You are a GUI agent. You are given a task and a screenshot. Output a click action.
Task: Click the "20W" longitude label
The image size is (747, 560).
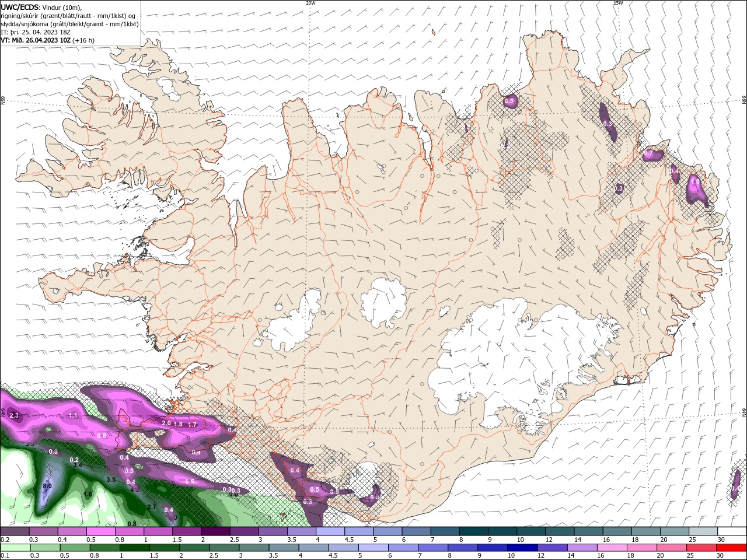click(x=310, y=3)
